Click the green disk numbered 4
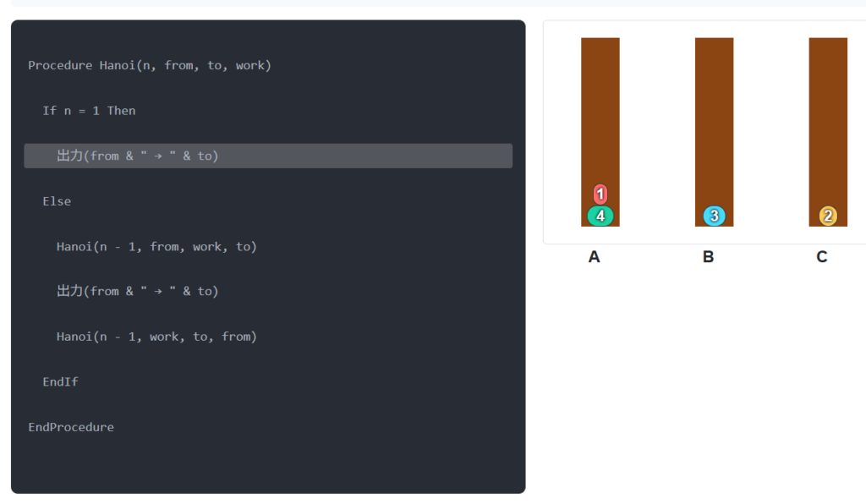This screenshot has height=504, width=866. (600, 216)
